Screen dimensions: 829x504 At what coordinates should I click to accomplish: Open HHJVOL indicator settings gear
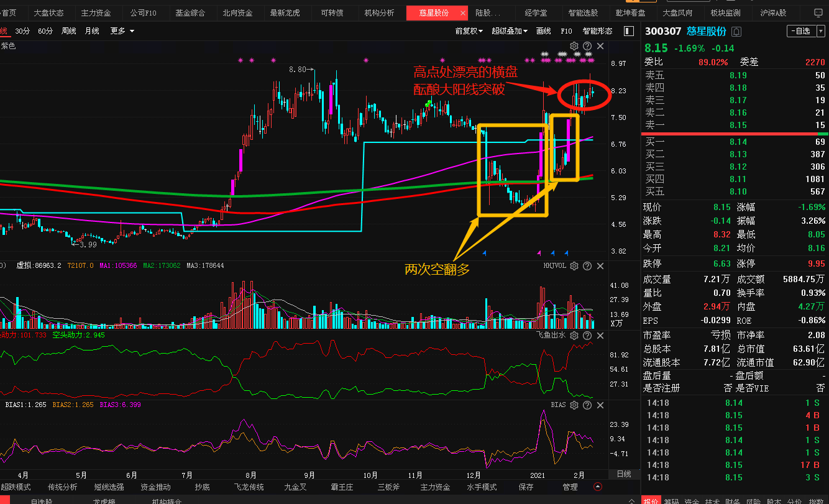click(x=574, y=266)
